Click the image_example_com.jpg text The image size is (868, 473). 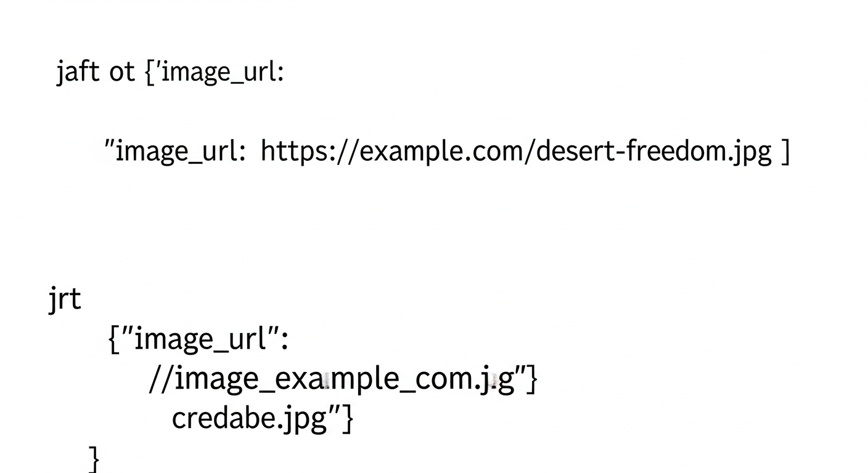tap(345, 379)
